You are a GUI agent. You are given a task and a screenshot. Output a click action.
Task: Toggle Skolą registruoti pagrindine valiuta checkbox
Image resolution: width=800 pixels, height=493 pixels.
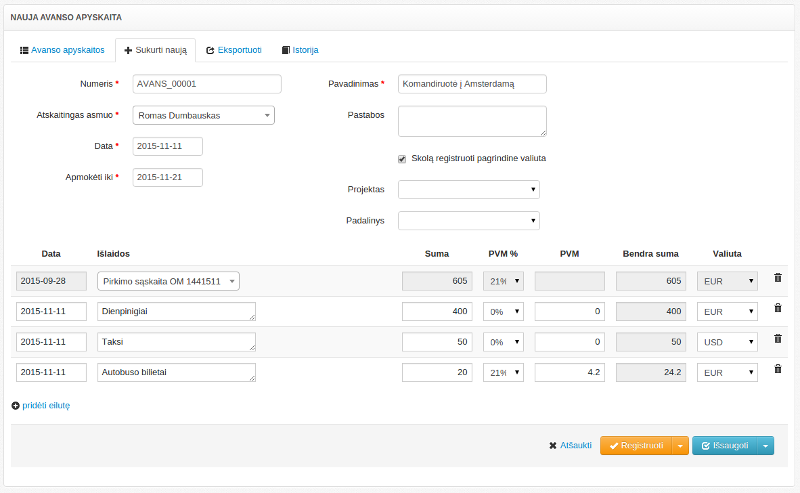(x=402, y=158)
